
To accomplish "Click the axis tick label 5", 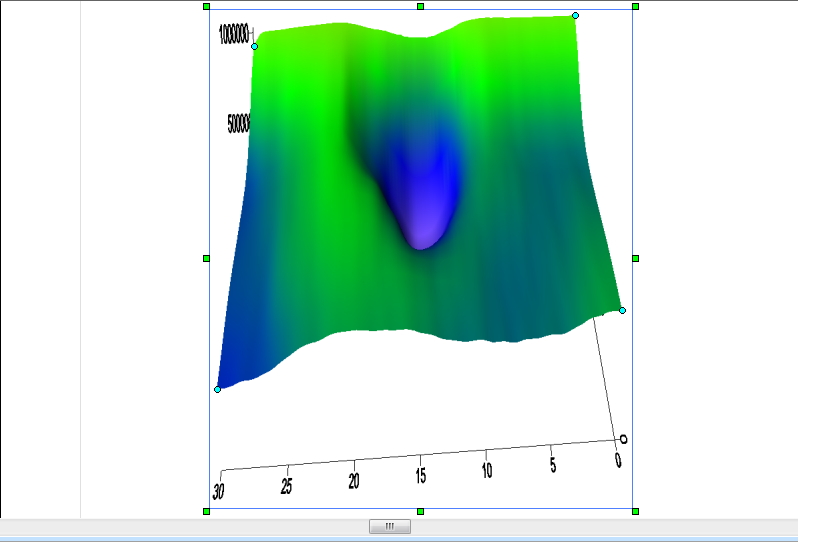I will 552,465.
